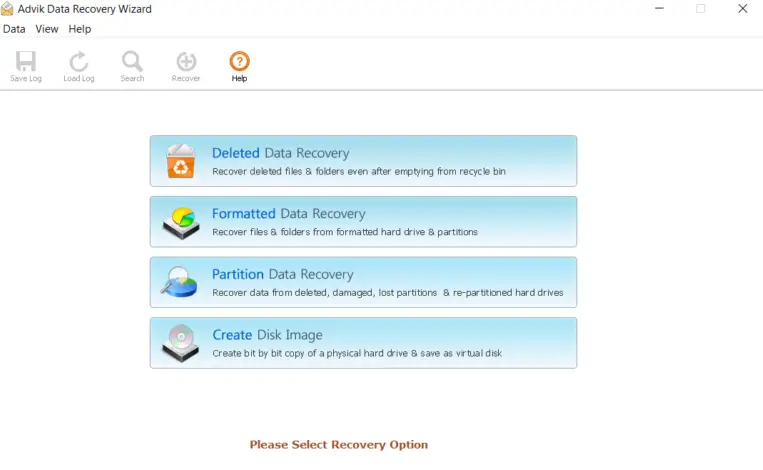Click the Advik envelope app icon in title bar
Viewport: 763px width, 470px height.
click(7, 9)
